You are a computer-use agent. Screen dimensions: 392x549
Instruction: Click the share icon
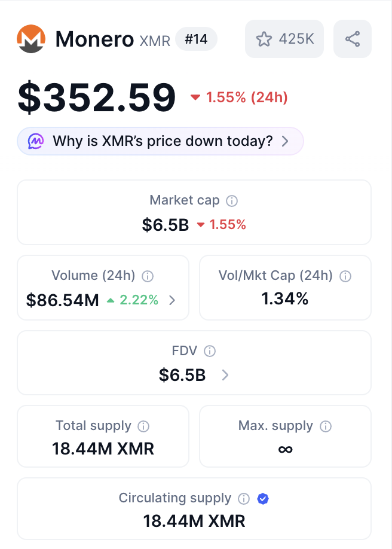coord(352,38)
